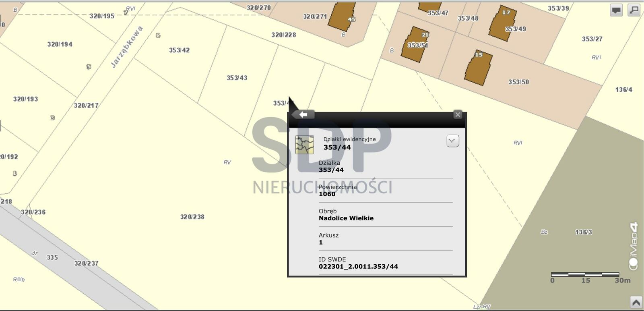
Task: Click the Działki ewidencyjne layer thumbnail icon
Action: tap(305, 145)
